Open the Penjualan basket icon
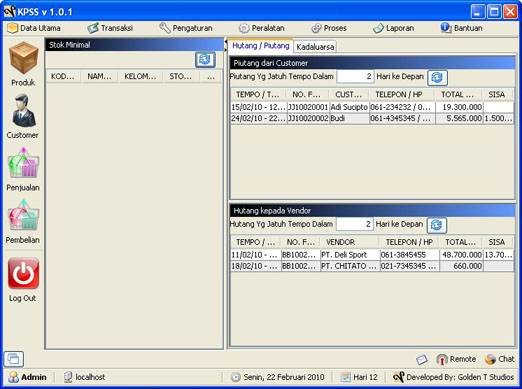Screen dimensions: 522x389 click(x=23, y=163)
